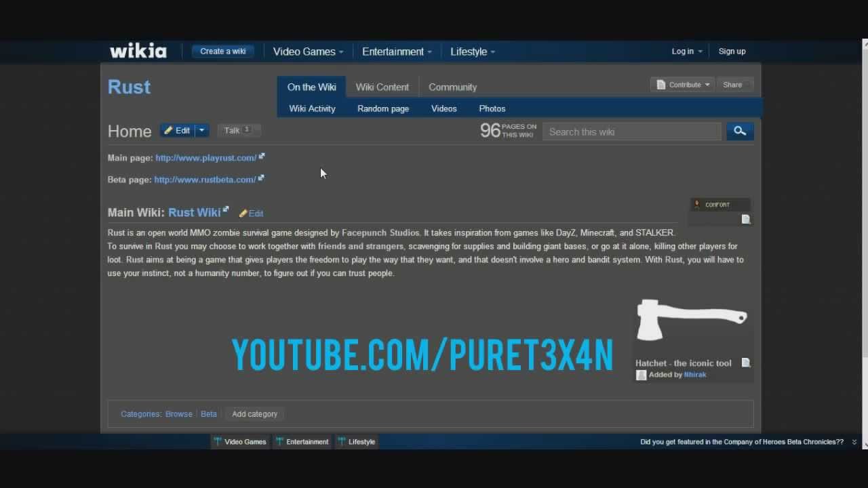Click the magnifier search button
Image resolution: width=868 pixels, height=488 pixels.
coord(740,131)
